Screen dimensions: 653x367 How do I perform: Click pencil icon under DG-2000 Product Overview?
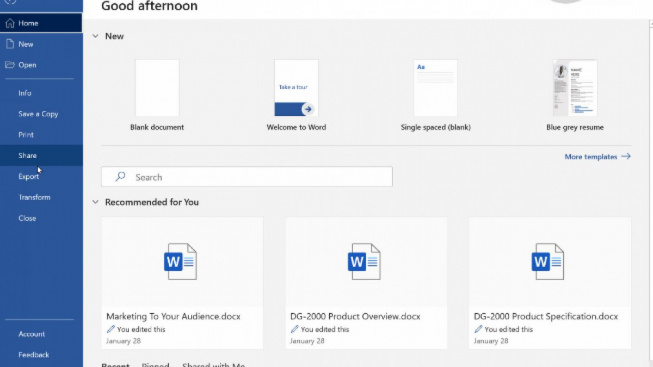[x=294, y=329]
